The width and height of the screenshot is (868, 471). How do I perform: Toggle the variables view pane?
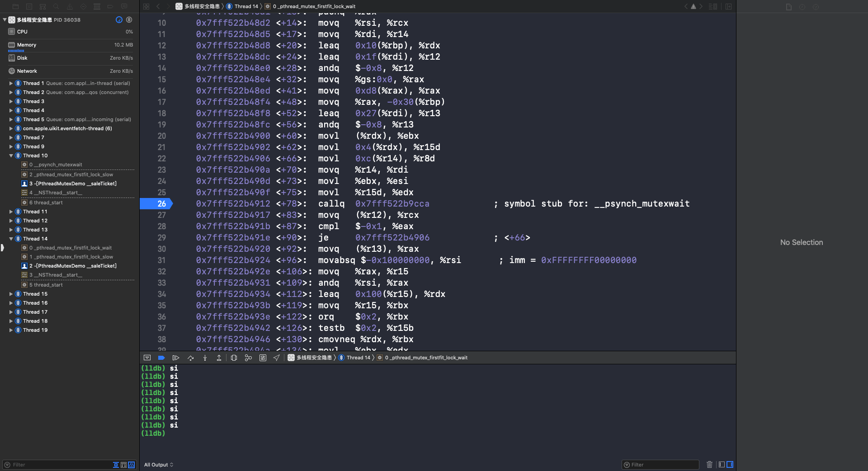point(722,464)
